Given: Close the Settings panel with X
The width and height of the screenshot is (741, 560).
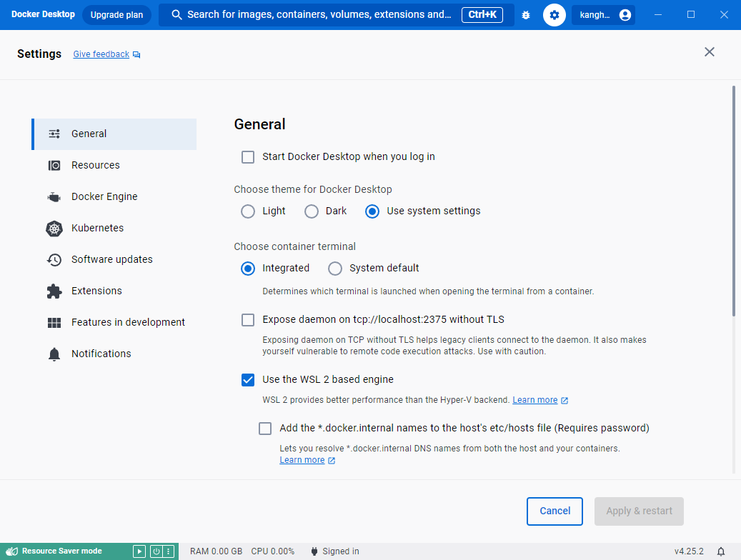Looking at the screenshot, I should point(710,52).
